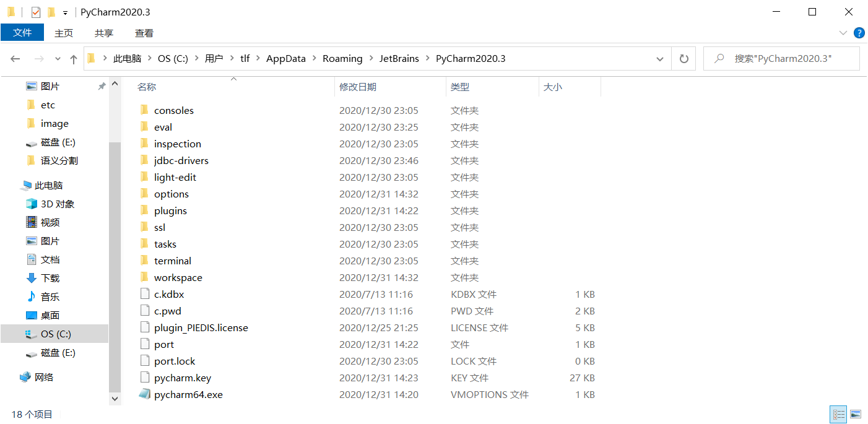Click the port.lock file icon
Viewport: 868px width, 424px height.
[144, 361]
